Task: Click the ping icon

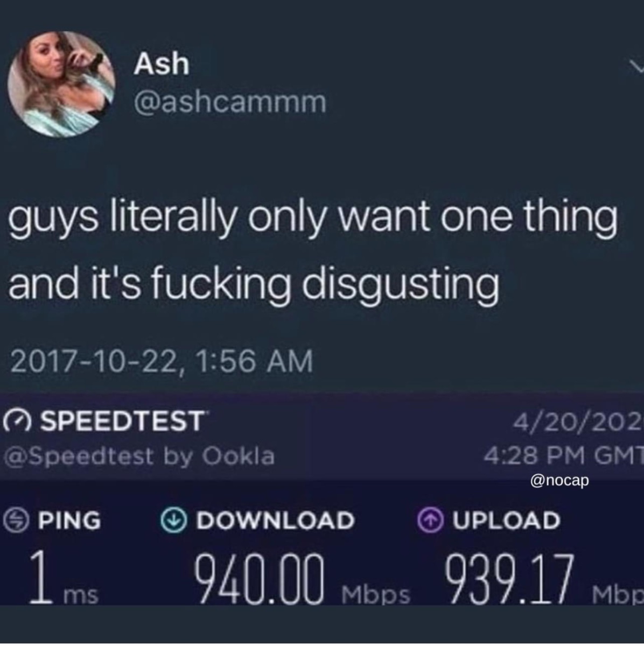Action: (x=18, y=521)
